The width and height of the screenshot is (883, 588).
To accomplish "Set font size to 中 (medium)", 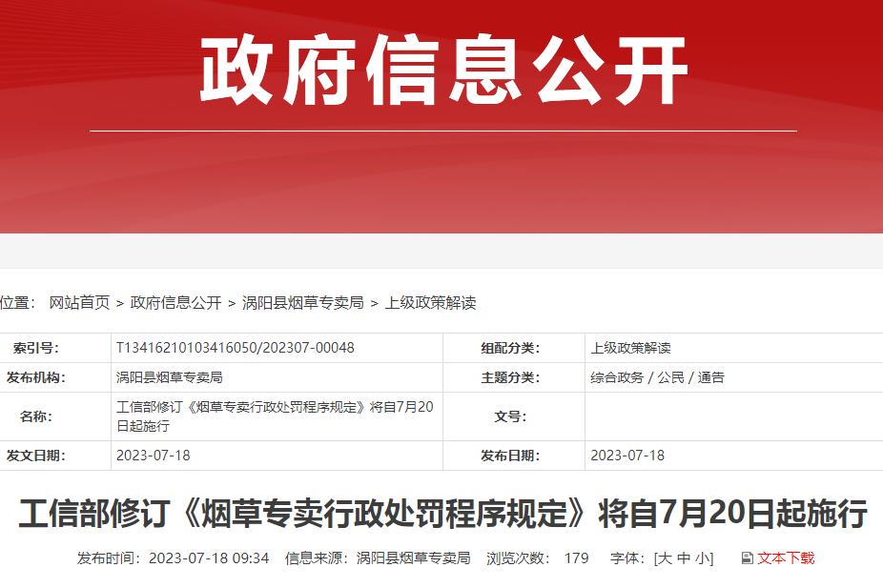I will tap(684, 558).
